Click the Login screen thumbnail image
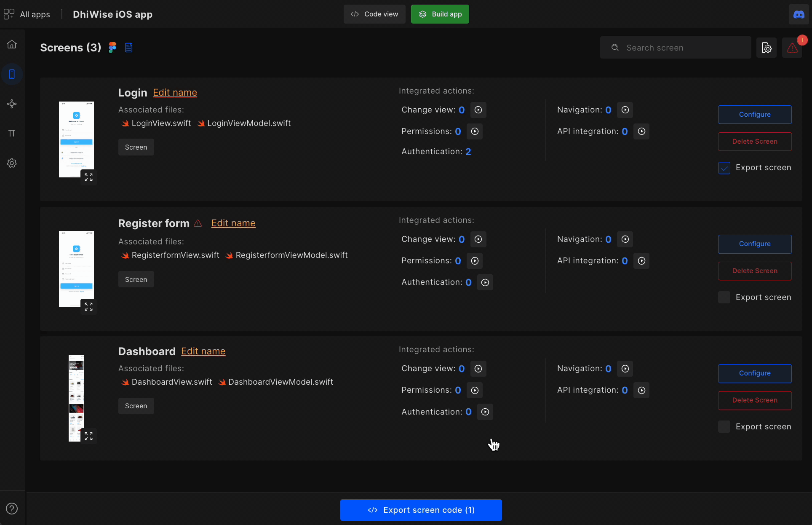812x525 pixels. [x=76, y=139]
